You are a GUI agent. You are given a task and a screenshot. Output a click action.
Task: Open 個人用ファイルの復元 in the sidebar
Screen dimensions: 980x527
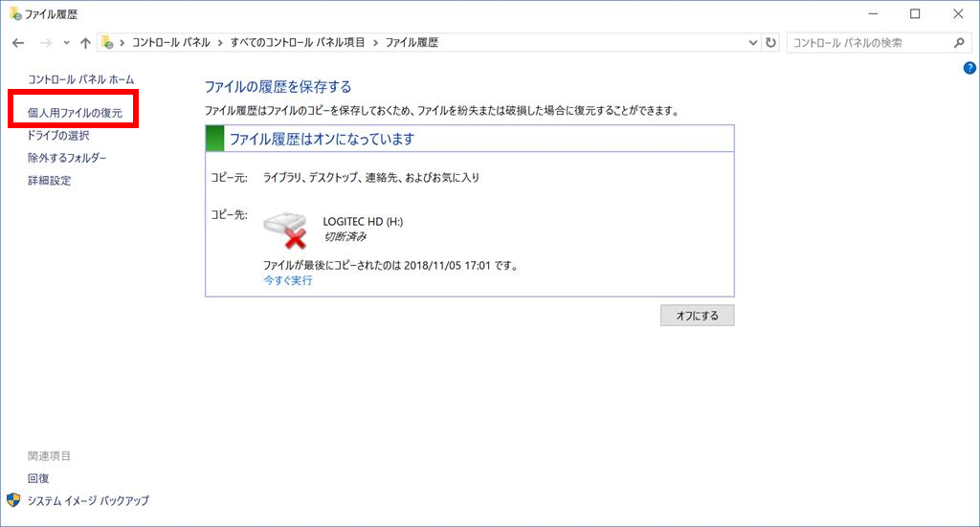[75, 113]
